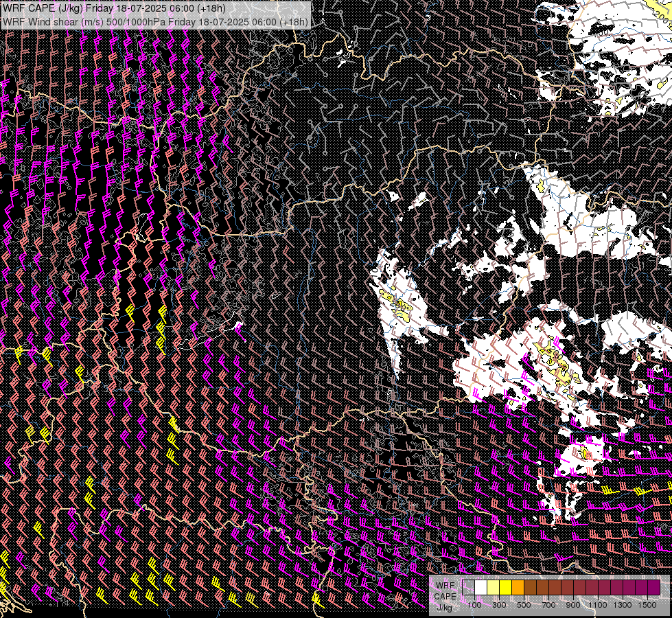Click the legend value '1100'
The image size is (672, 618).
click(x=598, y=605)
